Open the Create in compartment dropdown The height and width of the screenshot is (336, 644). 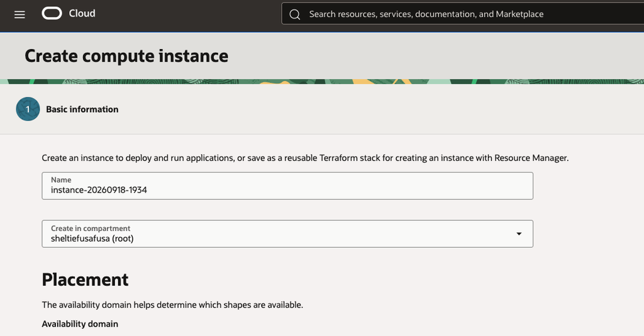pyautogui.click(x=287, y=233)
